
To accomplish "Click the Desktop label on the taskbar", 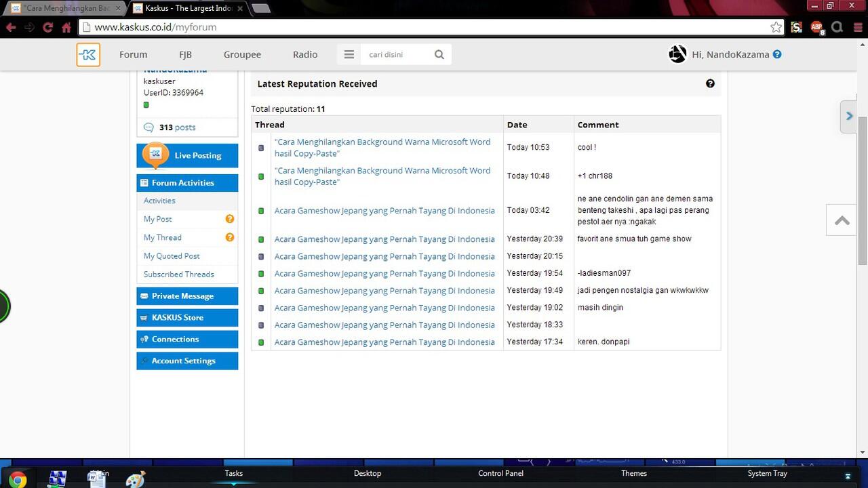I will pos(368,473).
